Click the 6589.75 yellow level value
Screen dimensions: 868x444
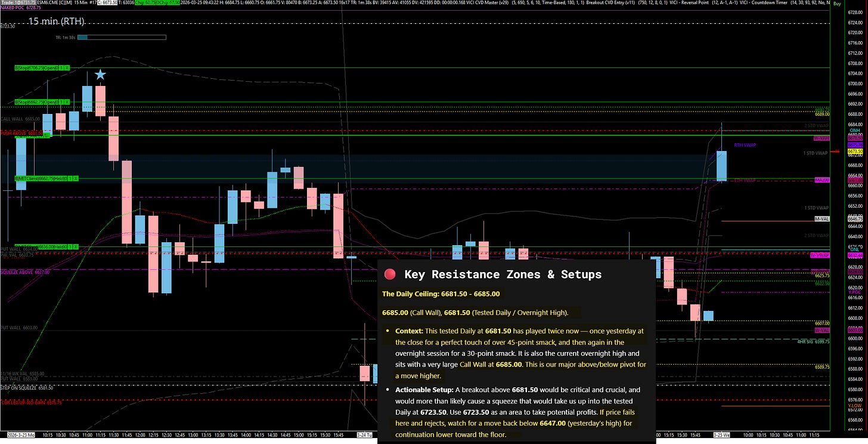[x=822, y=368]
